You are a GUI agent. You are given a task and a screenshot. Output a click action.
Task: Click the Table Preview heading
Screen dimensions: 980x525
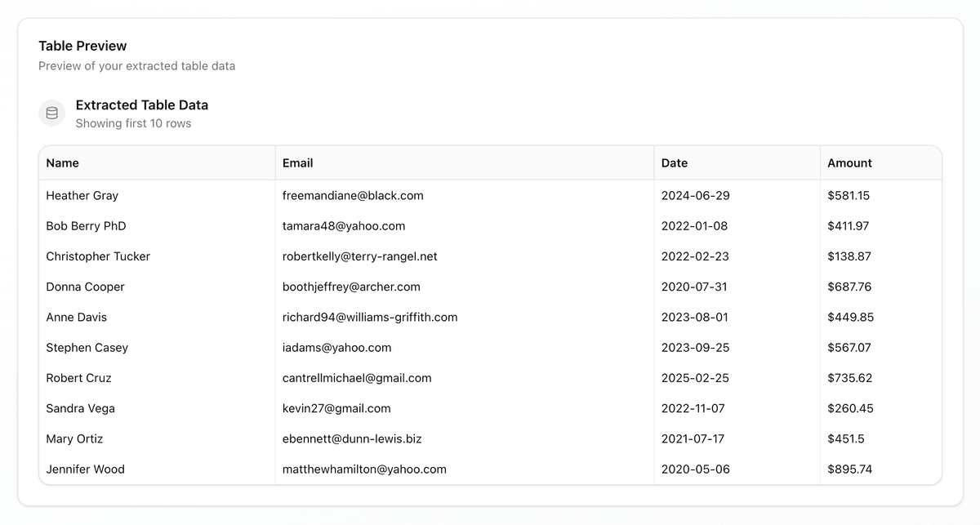[82, 46]
